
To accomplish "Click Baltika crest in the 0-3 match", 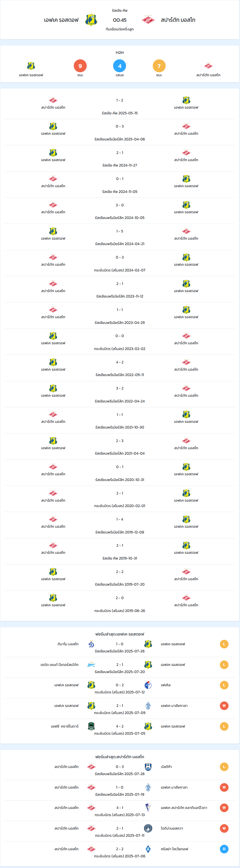I will [x=148, y=767].
